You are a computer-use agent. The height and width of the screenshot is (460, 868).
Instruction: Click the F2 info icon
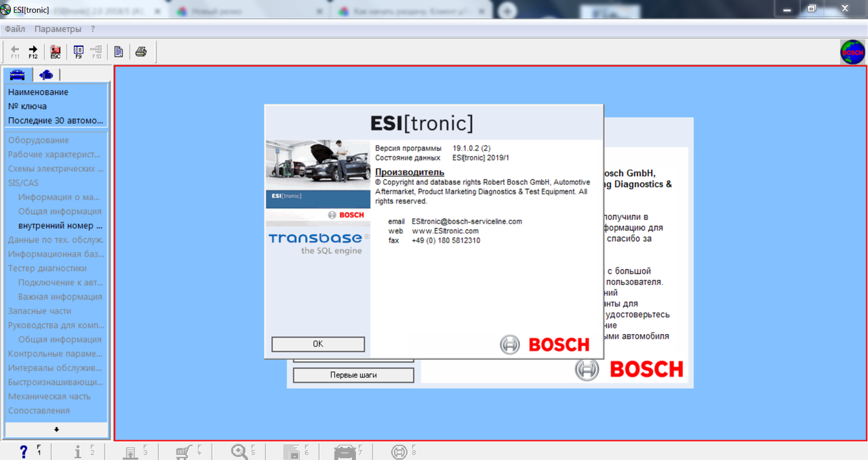click(x=78, y=452)
